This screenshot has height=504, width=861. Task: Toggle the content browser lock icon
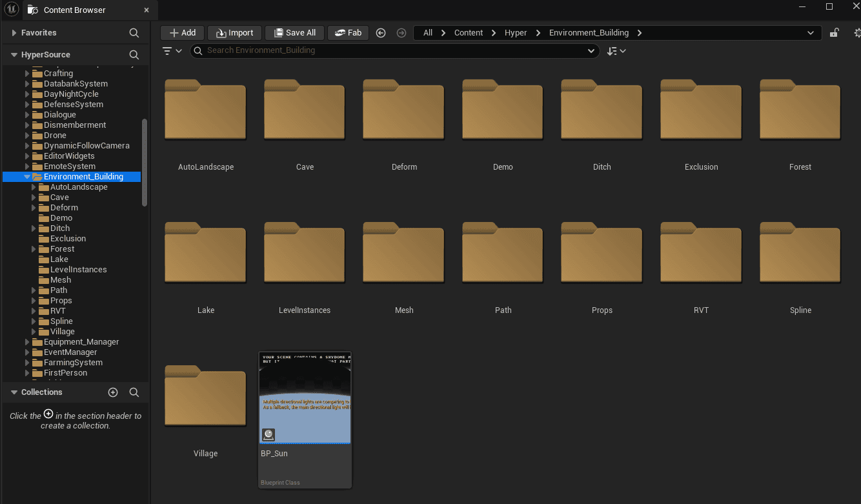835,33
